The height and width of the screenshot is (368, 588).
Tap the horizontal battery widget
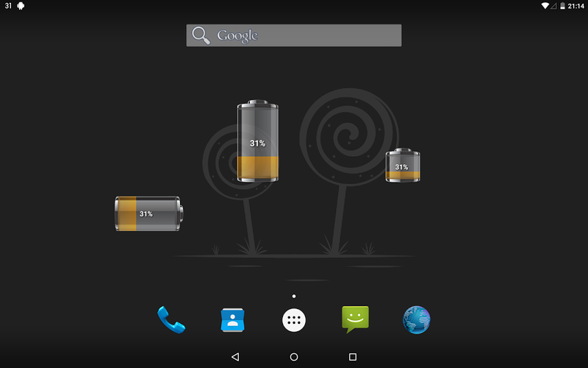coord(149,213)
